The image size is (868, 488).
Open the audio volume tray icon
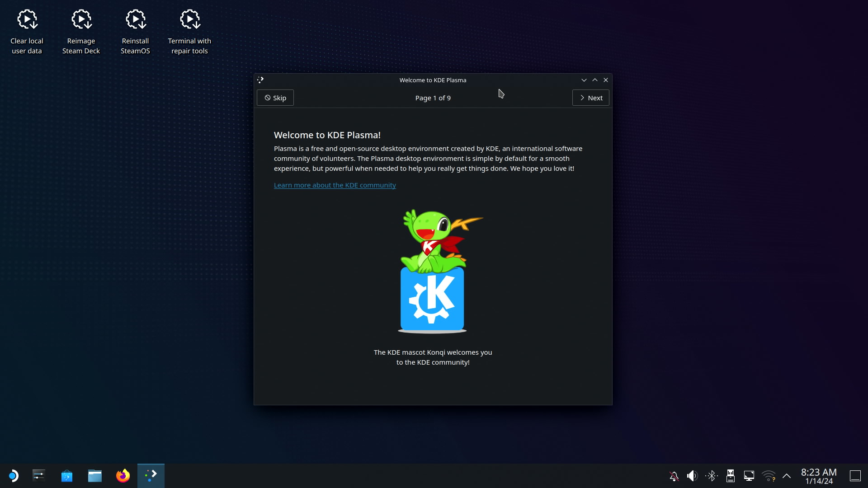click(692, 476)
